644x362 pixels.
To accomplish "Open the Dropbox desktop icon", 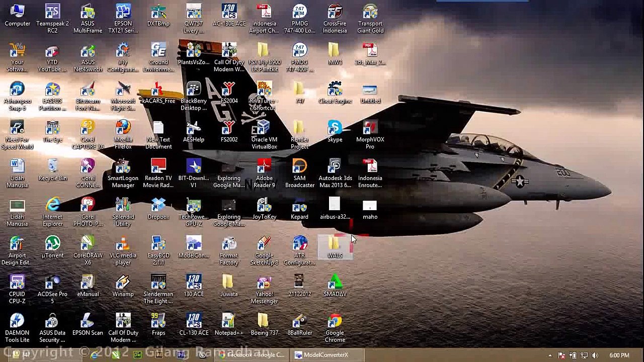I will (158, 209).
